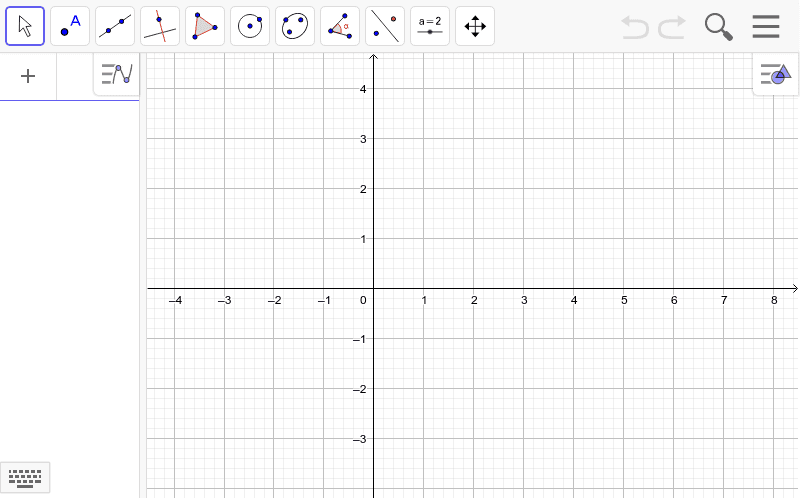
Task: Click the empty algebra input field
Action: pos(75,77)
